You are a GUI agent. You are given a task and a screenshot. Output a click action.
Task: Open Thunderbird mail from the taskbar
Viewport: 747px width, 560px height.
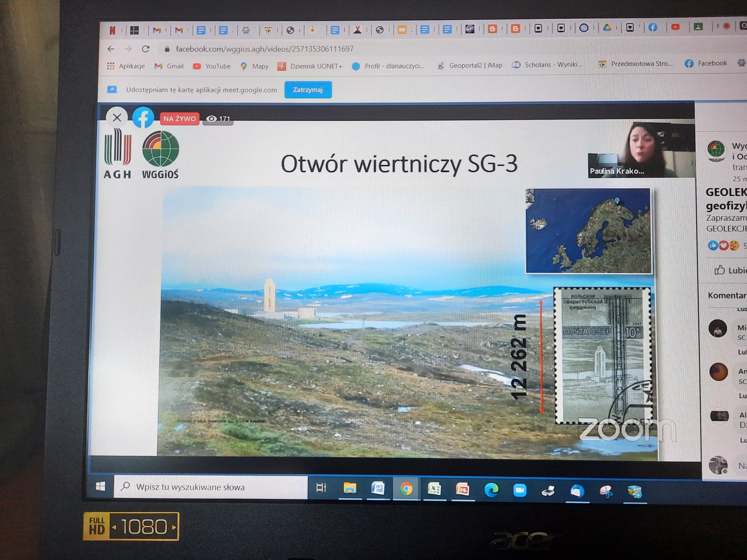click(x=577, y=491)
